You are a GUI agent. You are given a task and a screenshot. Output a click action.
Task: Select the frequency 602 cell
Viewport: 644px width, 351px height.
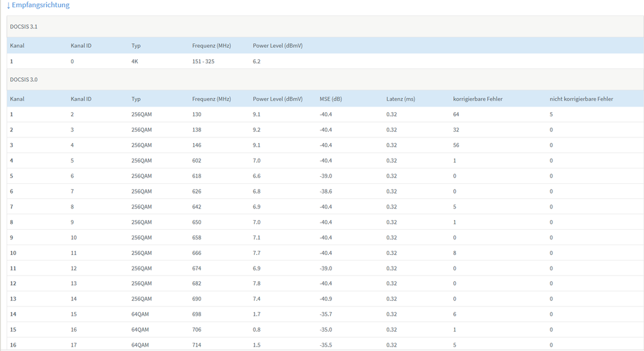(197, 161)
